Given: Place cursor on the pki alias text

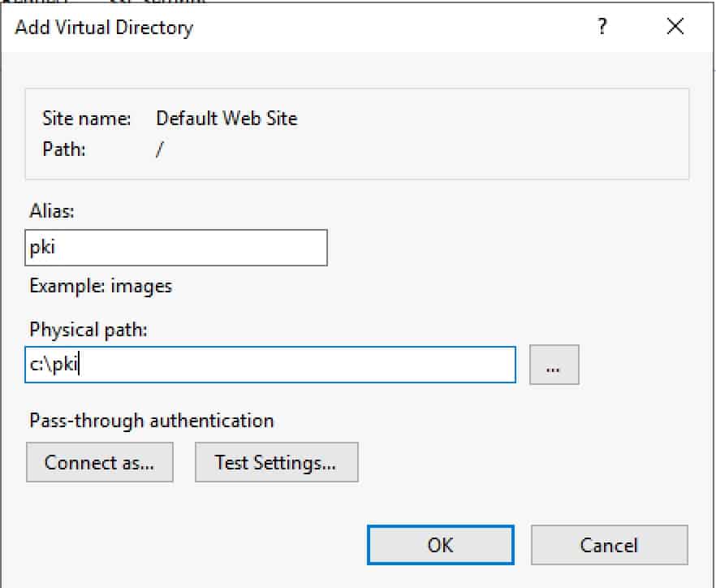Looking at the screenshot, I should pyautogui.click(x=42, y=248).
